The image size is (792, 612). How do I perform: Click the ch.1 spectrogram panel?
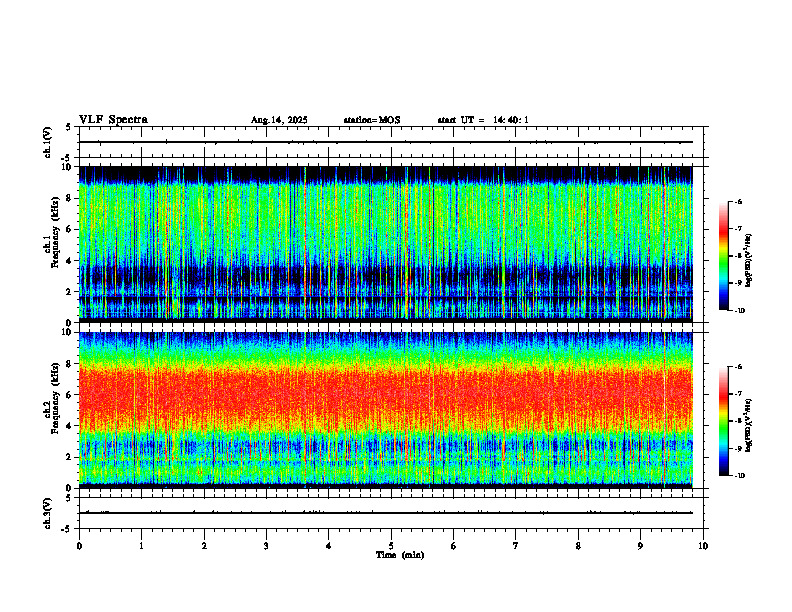385,244
